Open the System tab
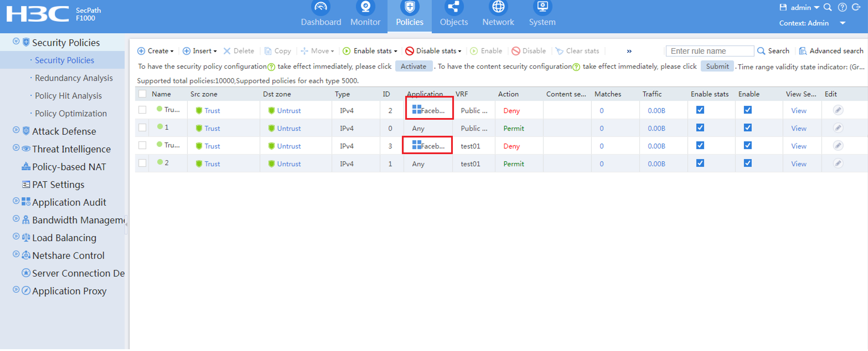 (x=542, y=15)
